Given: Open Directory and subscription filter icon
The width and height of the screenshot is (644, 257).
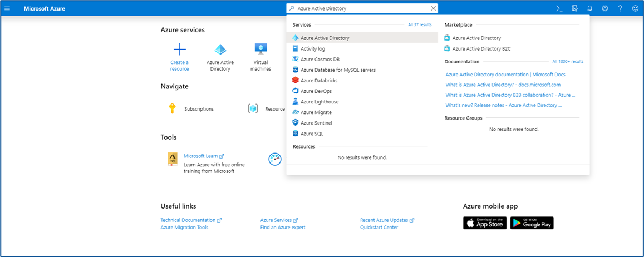Looking at the screenshot, I should point(574,8).
